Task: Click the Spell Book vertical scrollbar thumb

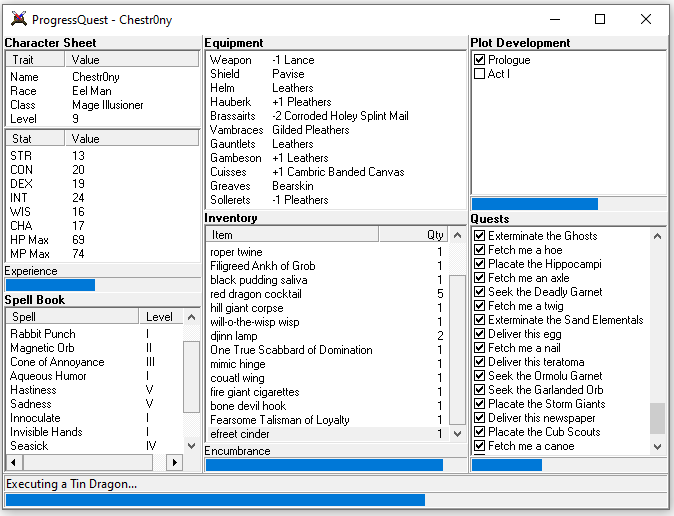Action: click(x=191, y=377)
